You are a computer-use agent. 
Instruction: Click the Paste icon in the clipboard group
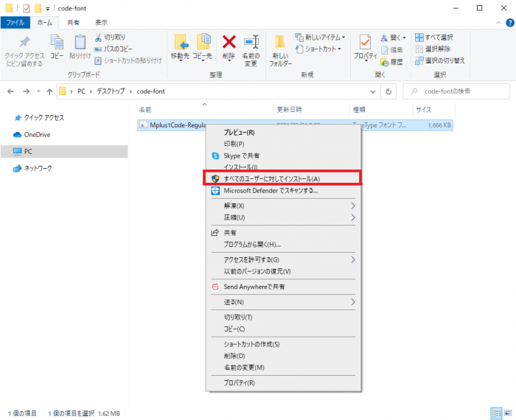coord(79,46)
